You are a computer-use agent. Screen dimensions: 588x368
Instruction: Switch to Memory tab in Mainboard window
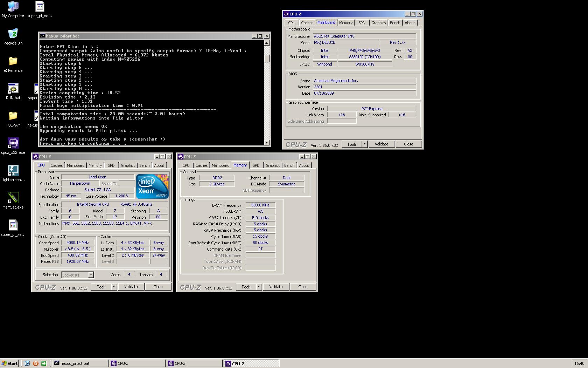pyautogui.click(x=346, y=23)
